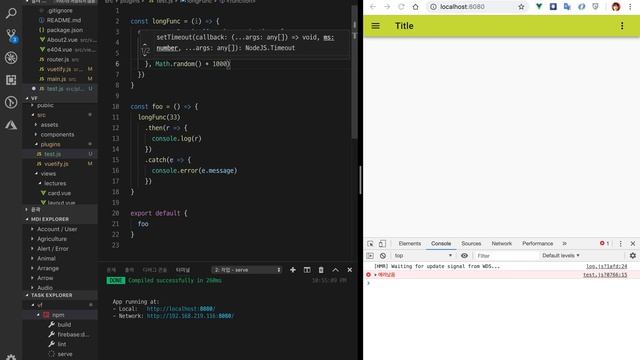Open the JavaScript context dropdown 'top'
The height and width of the screenshot is (360, 640).
click(423, 256)
